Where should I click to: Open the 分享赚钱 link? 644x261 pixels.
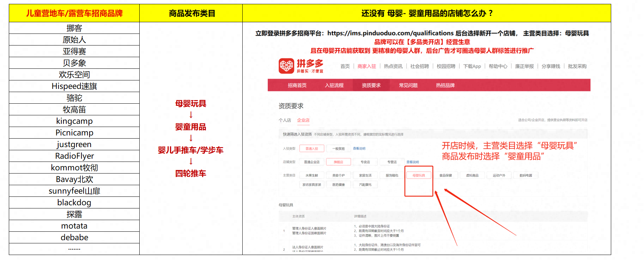pyautogui.click(x=551, y=66)
